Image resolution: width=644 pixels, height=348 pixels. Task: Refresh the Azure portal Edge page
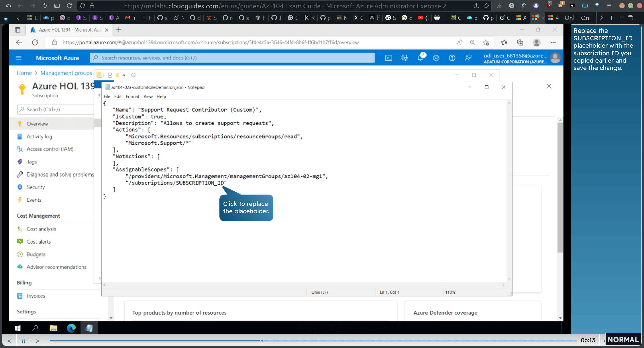(x=35, y=42)
